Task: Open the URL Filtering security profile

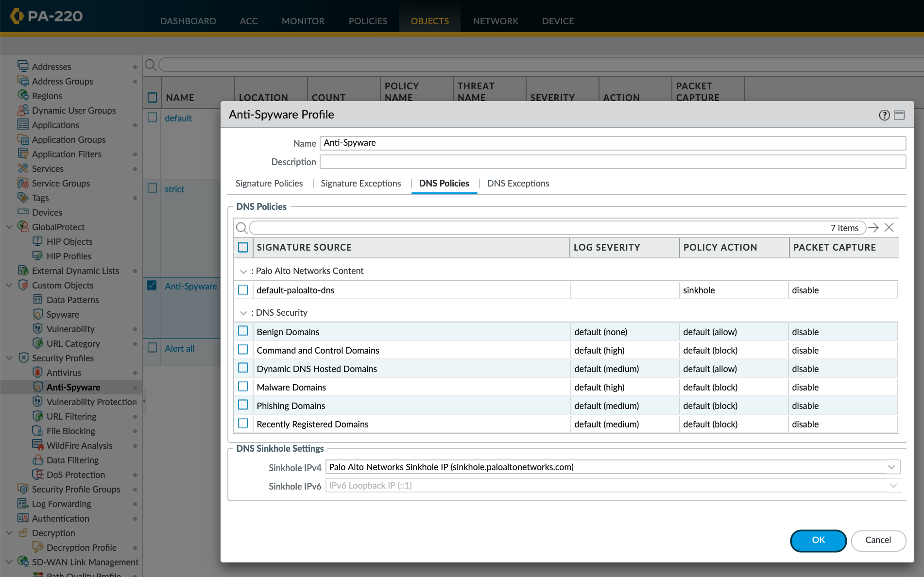Action: pyautogui.click(x=71, y=416)
